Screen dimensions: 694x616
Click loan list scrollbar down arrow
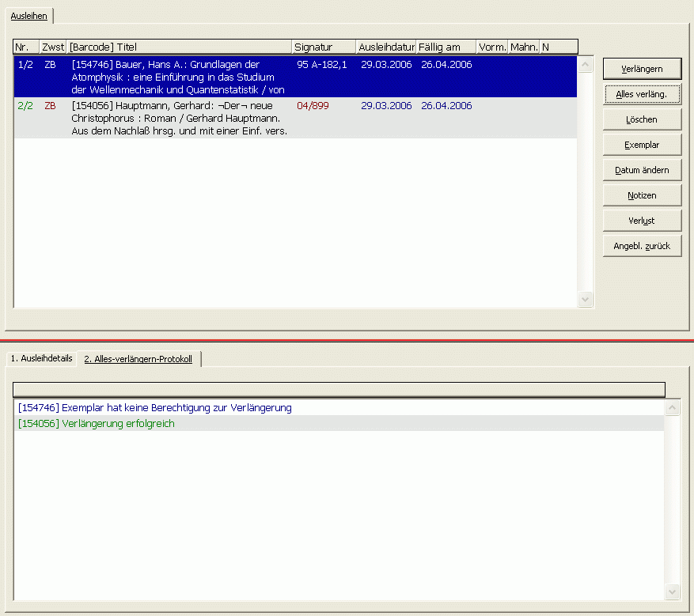(585, 300)
